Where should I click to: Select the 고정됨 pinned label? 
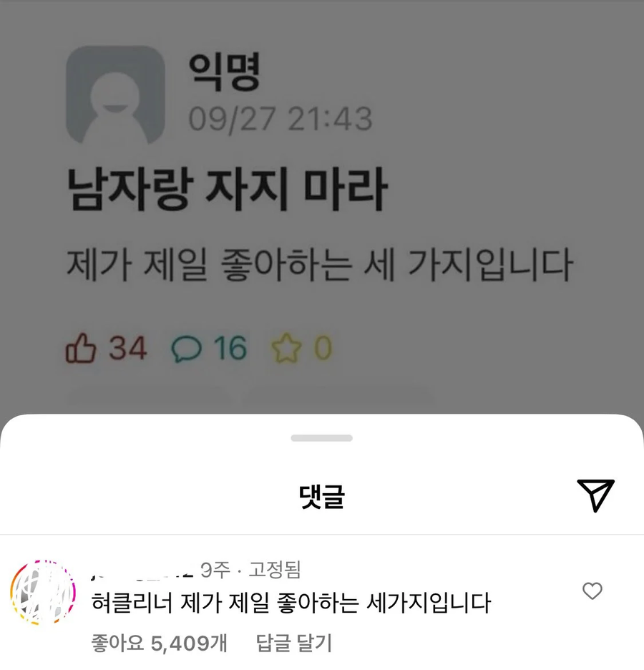pyautogui.click(x=275, y=570)
